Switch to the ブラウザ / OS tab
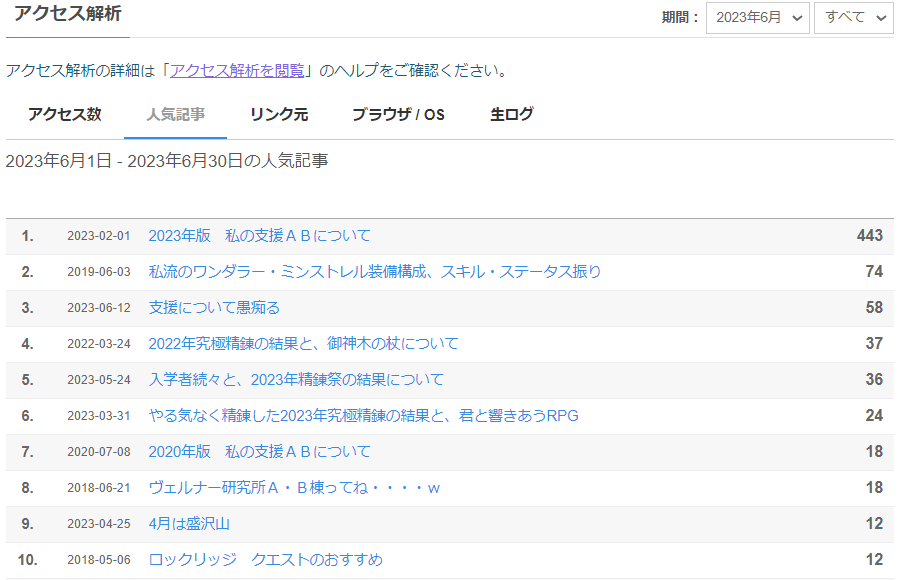906x580 pixels. (399, 114)
